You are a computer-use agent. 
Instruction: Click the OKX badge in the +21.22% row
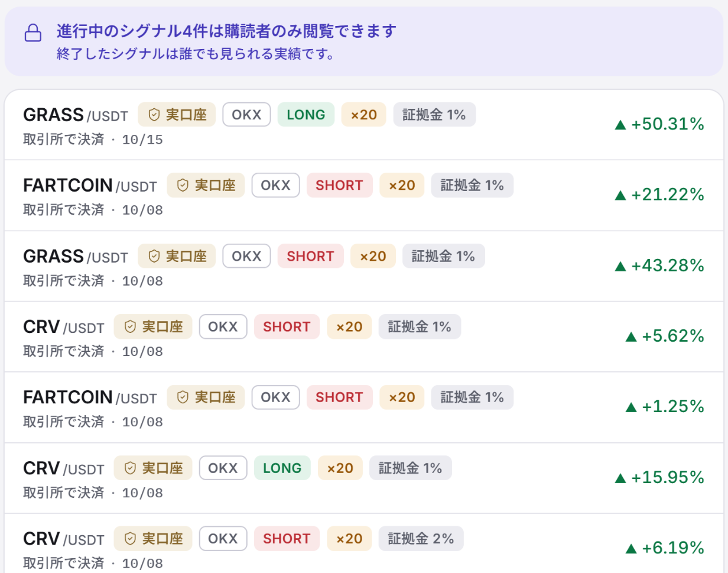click(x=276, y=185)
